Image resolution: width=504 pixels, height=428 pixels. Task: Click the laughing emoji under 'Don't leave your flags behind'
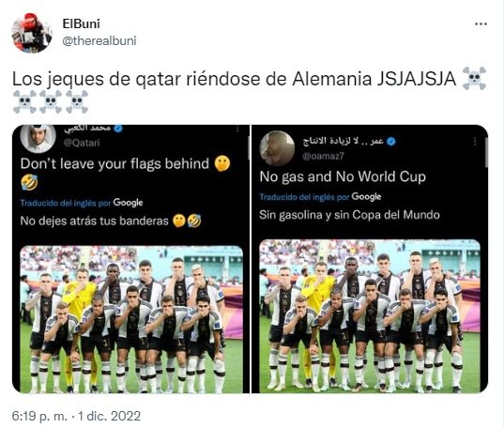pos(29,182)
